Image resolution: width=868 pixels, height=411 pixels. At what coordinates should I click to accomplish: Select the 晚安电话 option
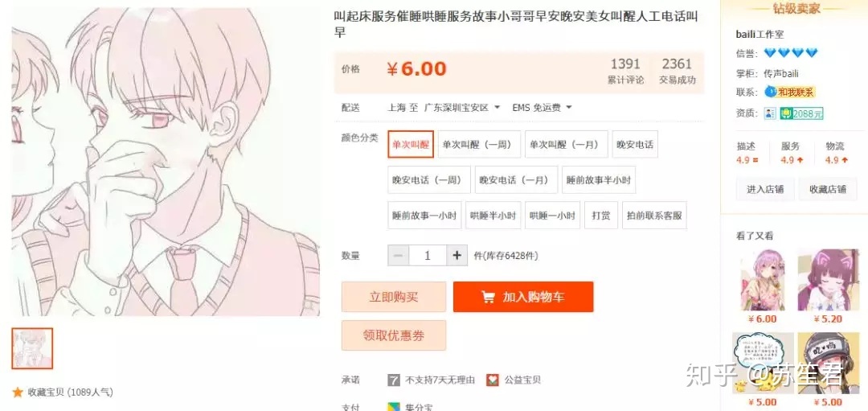click(636, 145)
